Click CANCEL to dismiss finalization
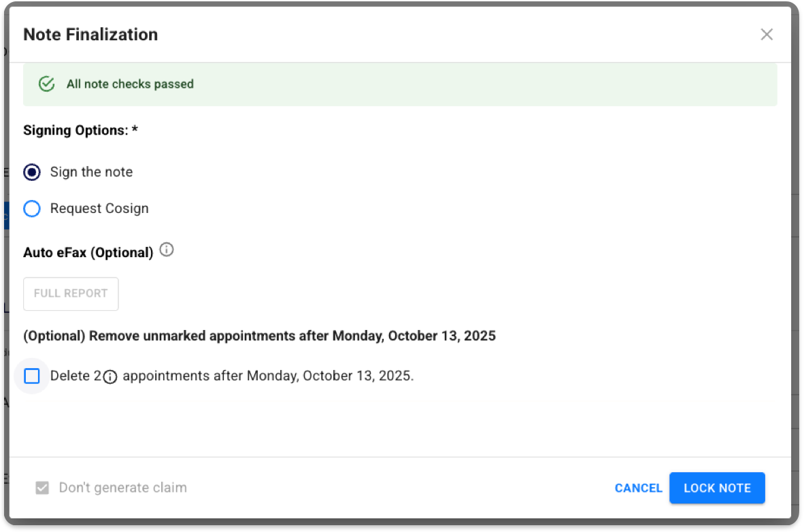Image resolution: width=804 pixels, height=532 pixels. (x=638, y=488)
